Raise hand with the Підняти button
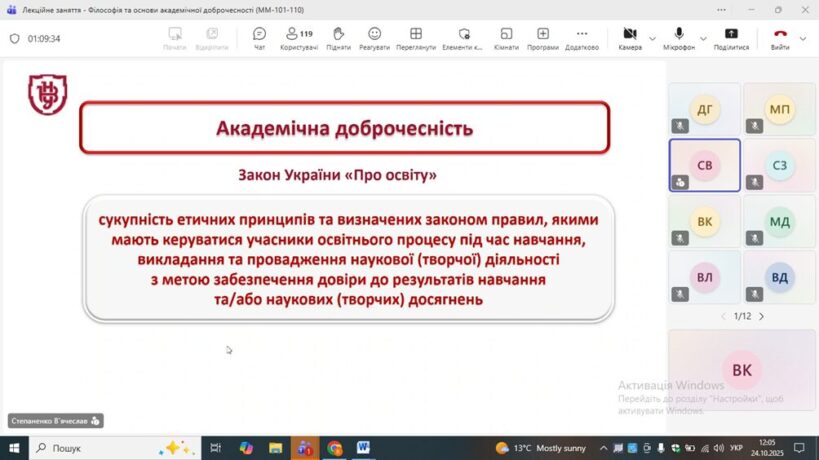 pos(338,38)
